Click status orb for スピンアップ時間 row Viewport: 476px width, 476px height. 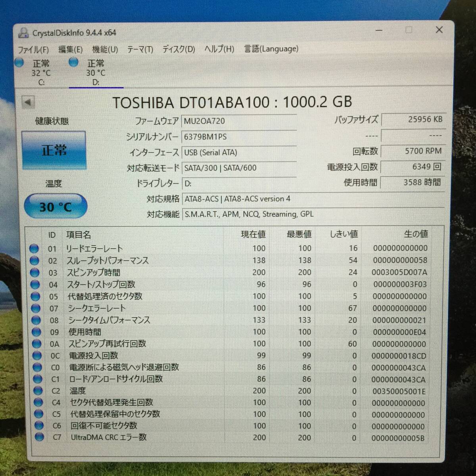pyautogui.click(x=35, y=273)
